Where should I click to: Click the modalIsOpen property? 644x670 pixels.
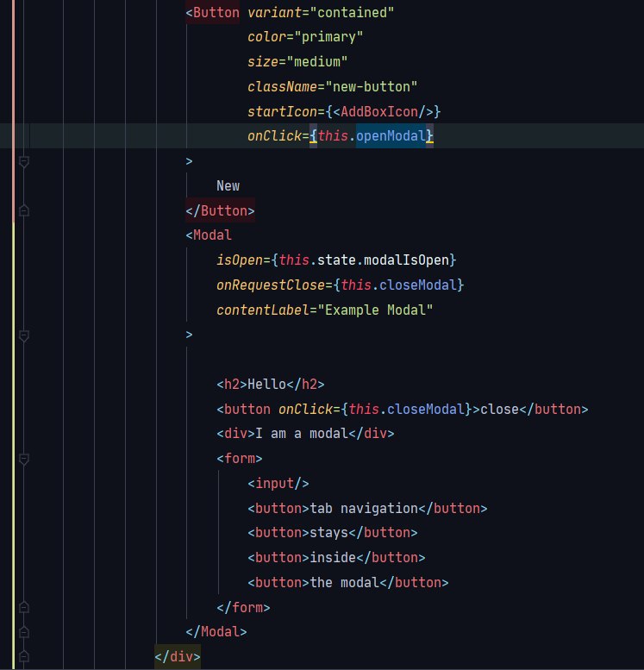(406, 260)
